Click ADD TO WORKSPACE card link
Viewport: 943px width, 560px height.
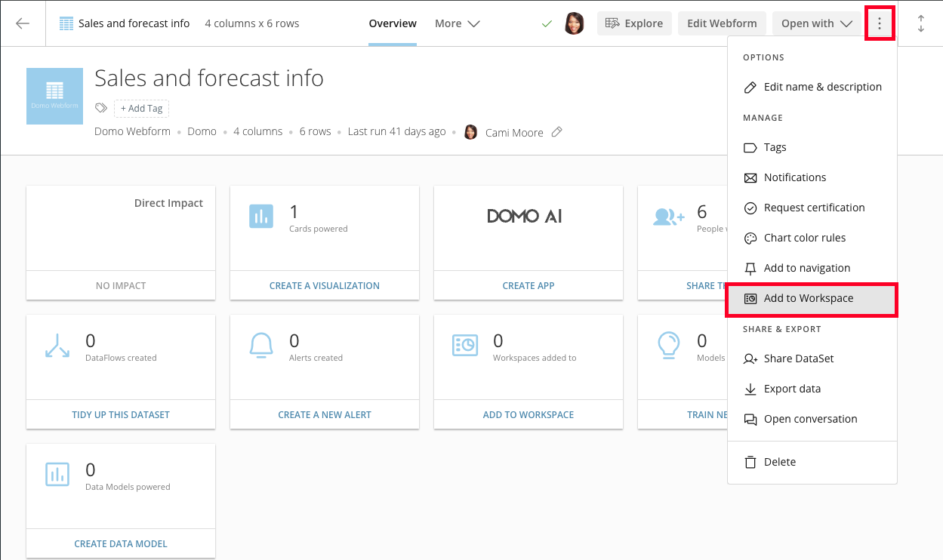click(529, 415)
